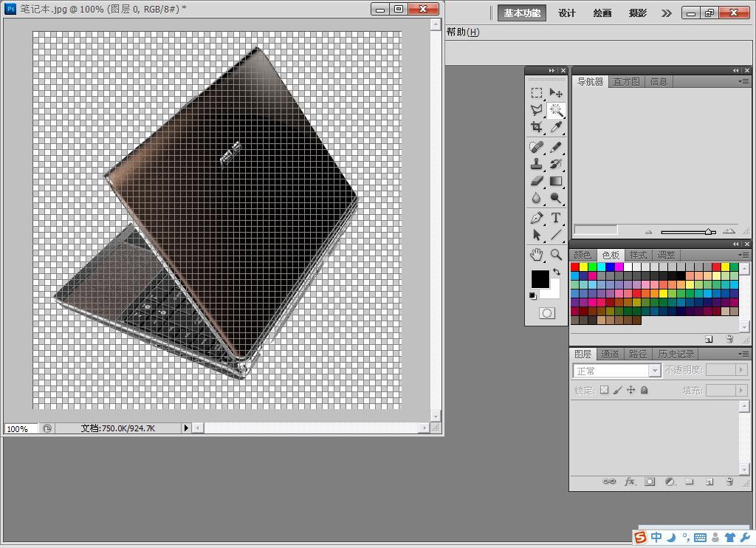Viewport: 756px width, 548px height.
Task: Select the History Brush tool
Action: (556, 164)
